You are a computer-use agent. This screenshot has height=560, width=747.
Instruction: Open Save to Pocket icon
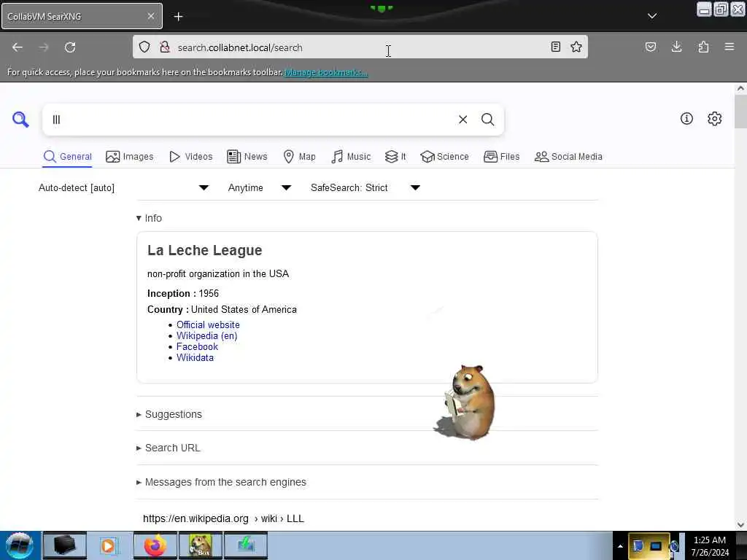(651, 47)
